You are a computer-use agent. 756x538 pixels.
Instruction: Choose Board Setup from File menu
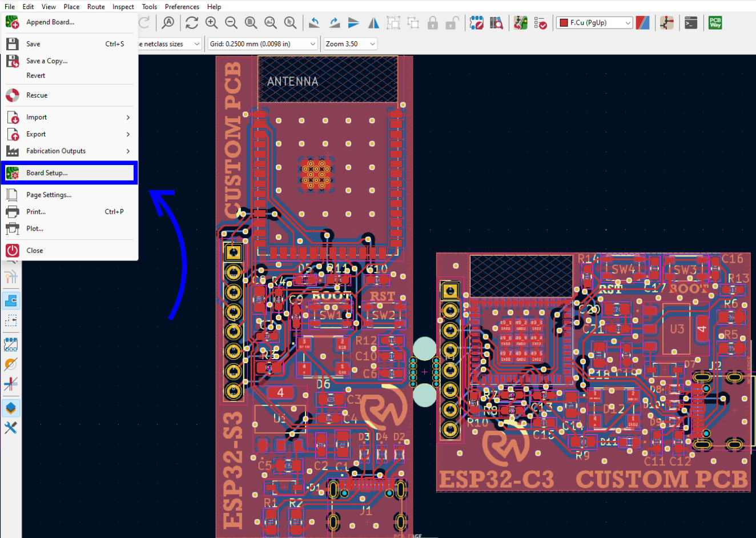click(70, 173)
